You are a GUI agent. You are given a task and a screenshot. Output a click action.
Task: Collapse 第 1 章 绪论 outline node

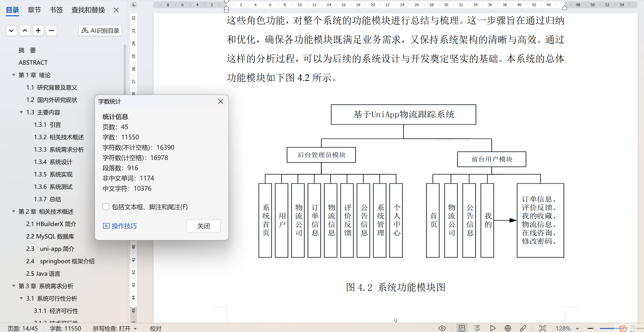pos(14,75)
